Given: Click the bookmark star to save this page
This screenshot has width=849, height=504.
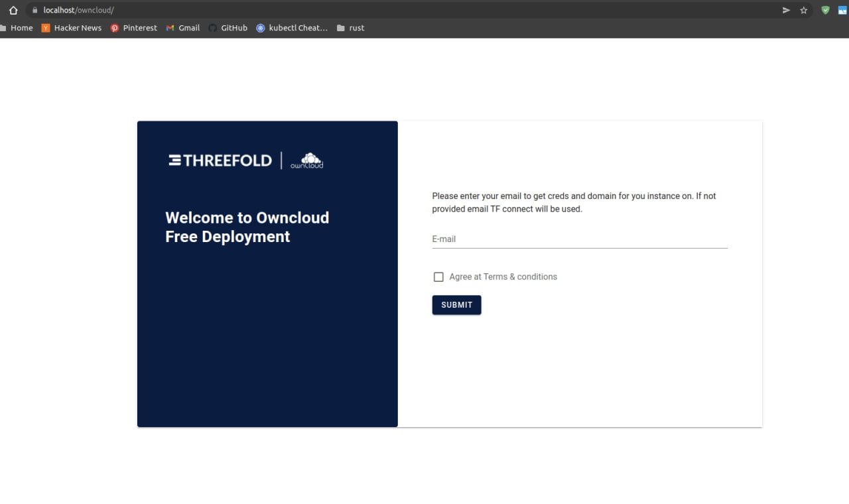Looking at the screenshot, I should [804, 10].
